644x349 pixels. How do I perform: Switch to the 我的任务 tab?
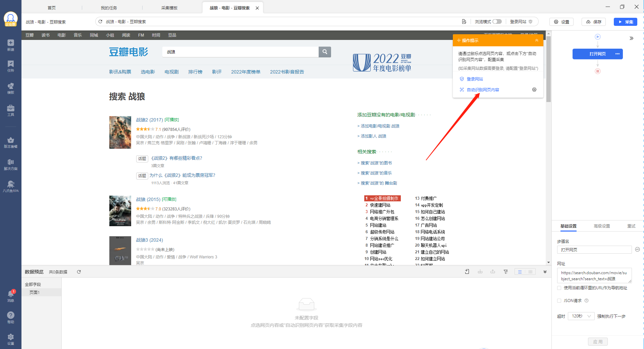point(109,8)
